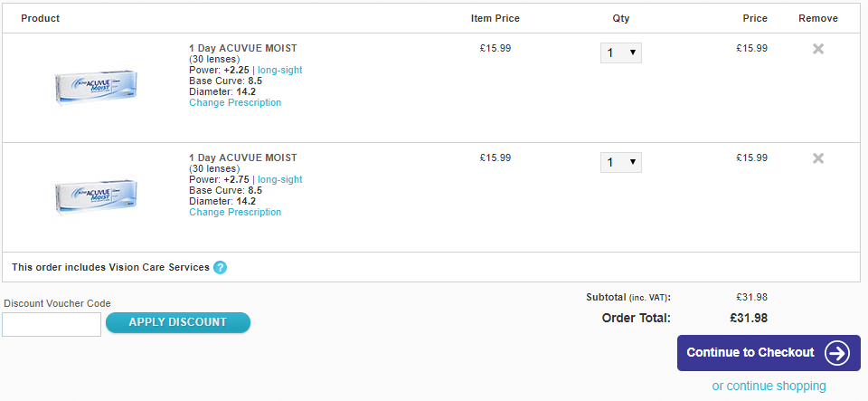The image size is (868, 401).
Task: Click the Vision Care Services help icon
Action: (221, 268)
